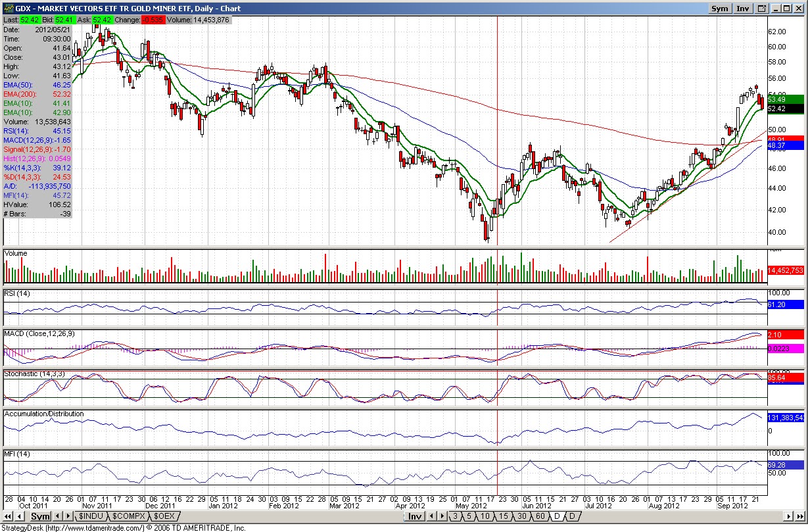Click the RSI(14) 45.15 data row

[37, 131]
